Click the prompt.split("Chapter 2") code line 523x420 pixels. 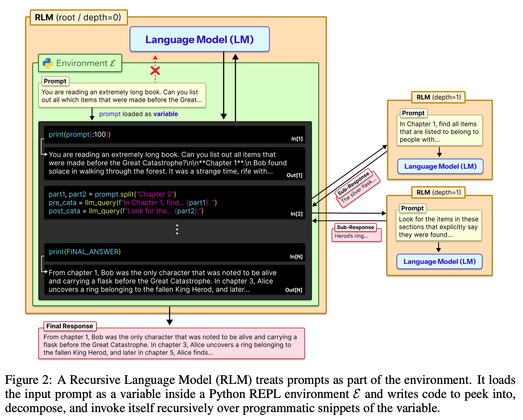coord(112,194)
